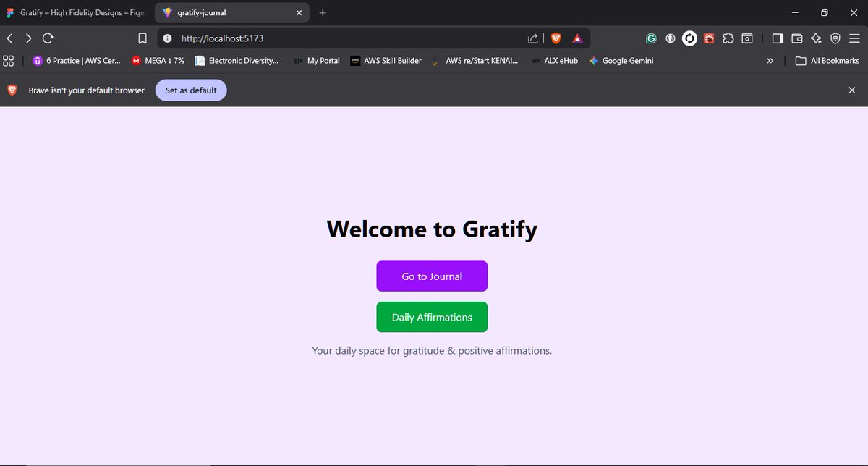Image resolution: width=868 pixels, height=466 pixels.
Task: Expand hidden bookmarks with the double chevron
Action: tap(770, 61)
